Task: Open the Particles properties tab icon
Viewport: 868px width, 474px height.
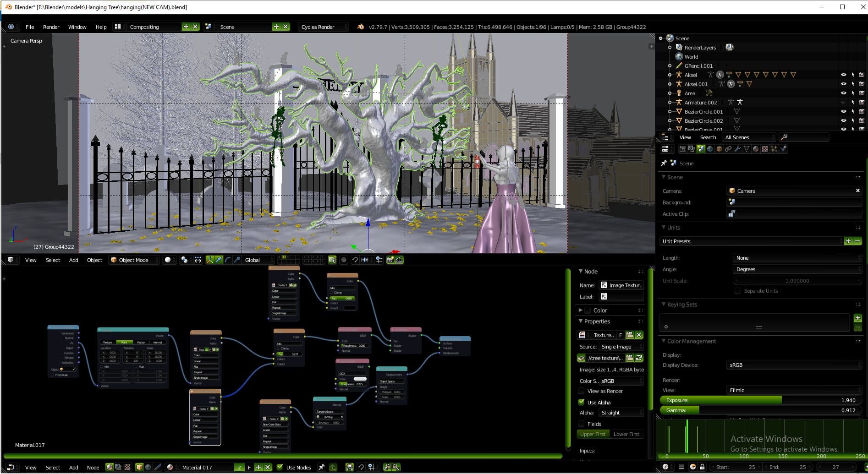Action: pyautogui.click(x=774, y=149)
